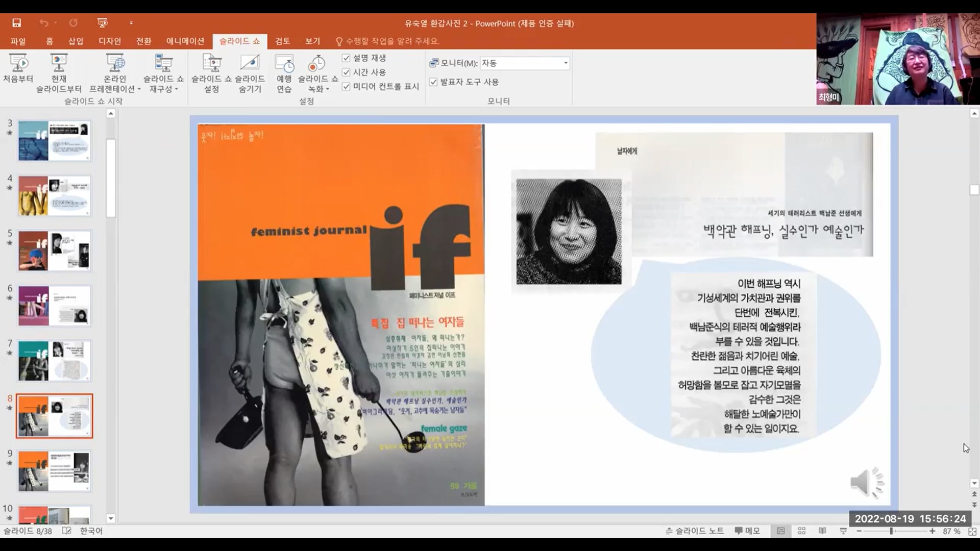Click the Save icon in quick access toolbar
The image size is (980, 551).
pos(17,23)
